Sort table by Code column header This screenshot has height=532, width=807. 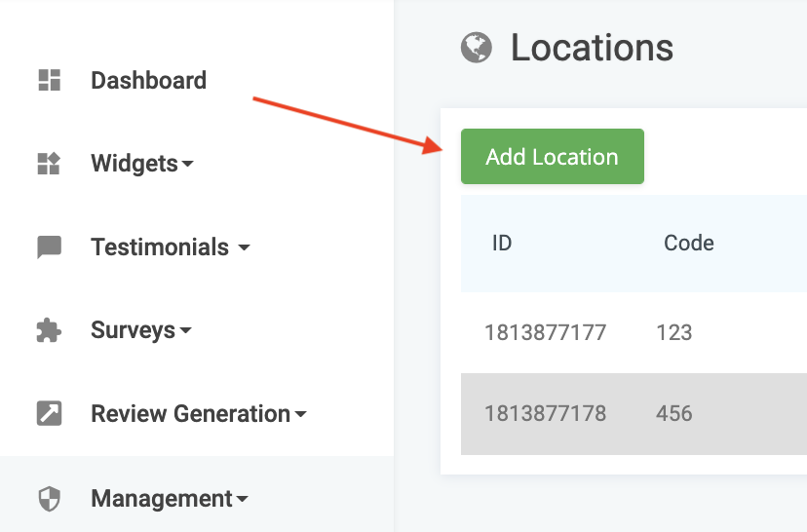[x=689, y=243]
